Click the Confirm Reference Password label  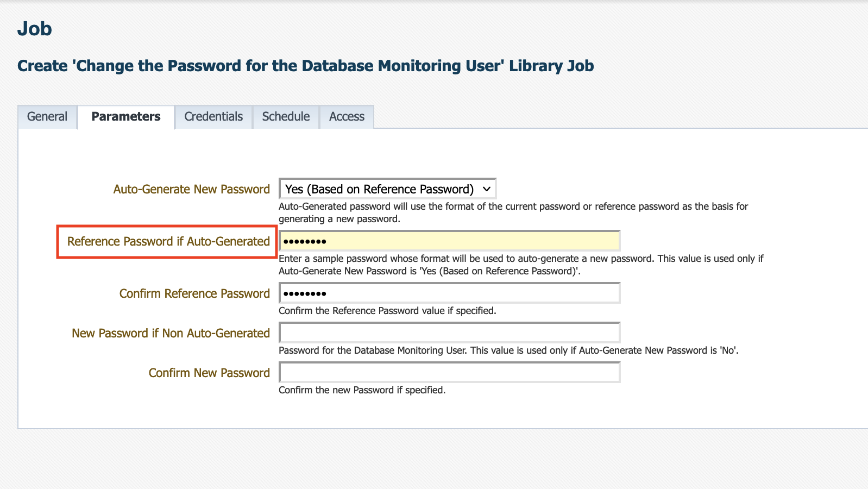pyautogui.click(x=194, y=293)
